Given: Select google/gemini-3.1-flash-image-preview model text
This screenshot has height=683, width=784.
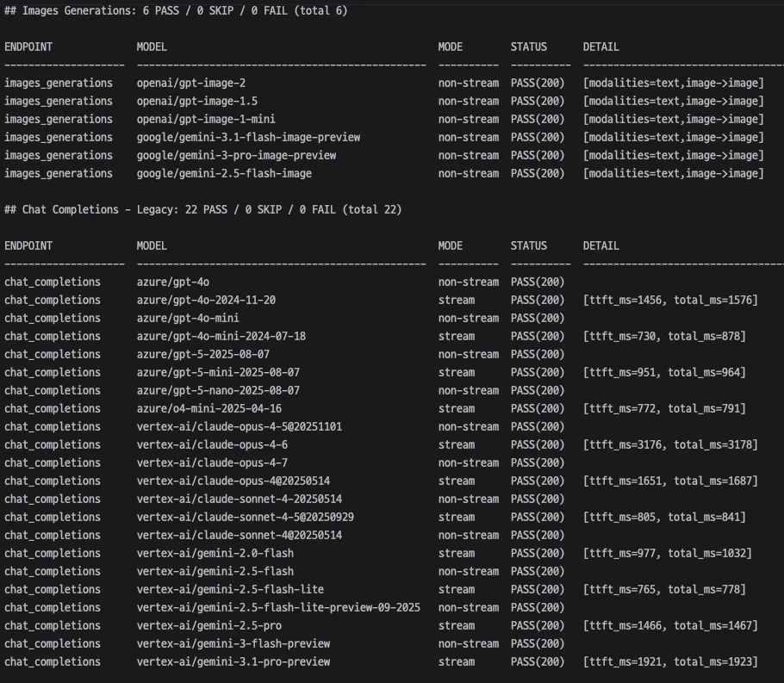Looking at the screenshot, I should pyautogui.click(x=248, y=137).
